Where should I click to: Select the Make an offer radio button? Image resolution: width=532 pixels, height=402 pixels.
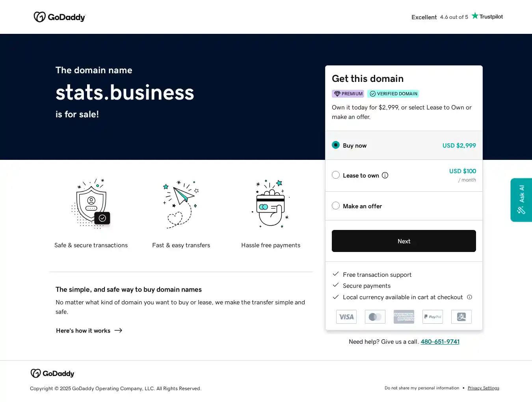(x=336, y=206)
